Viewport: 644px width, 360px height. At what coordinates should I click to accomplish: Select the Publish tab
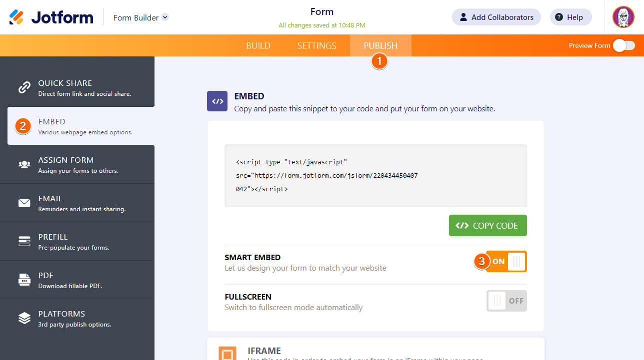[x=380, y=46]
